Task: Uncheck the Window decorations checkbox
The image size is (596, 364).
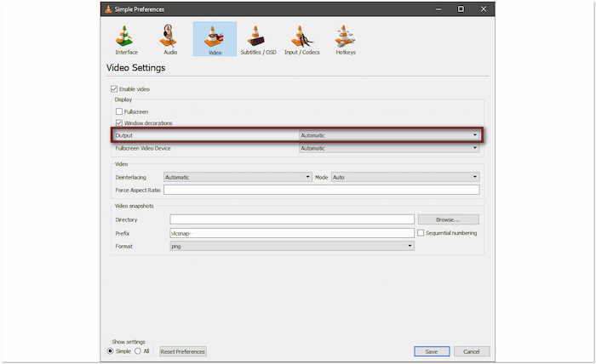Action: click(119, 123)
